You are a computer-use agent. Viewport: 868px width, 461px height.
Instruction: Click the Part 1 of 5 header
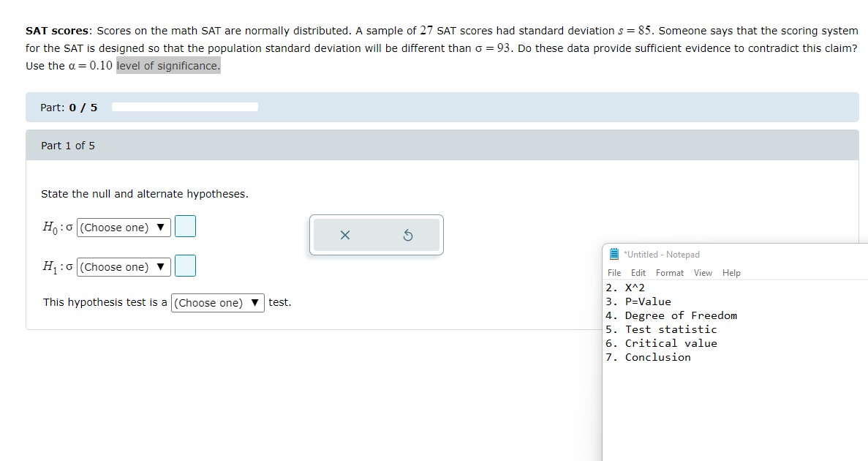[67, 145]
